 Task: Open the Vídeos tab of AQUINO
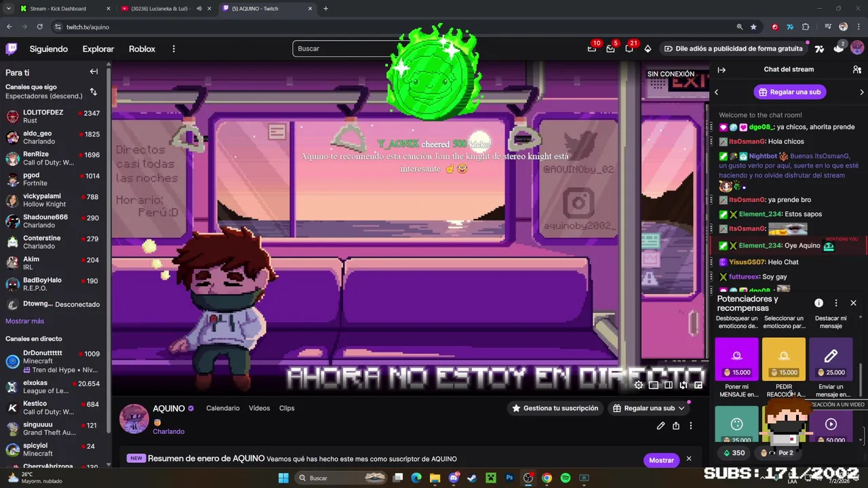[259, 408]
